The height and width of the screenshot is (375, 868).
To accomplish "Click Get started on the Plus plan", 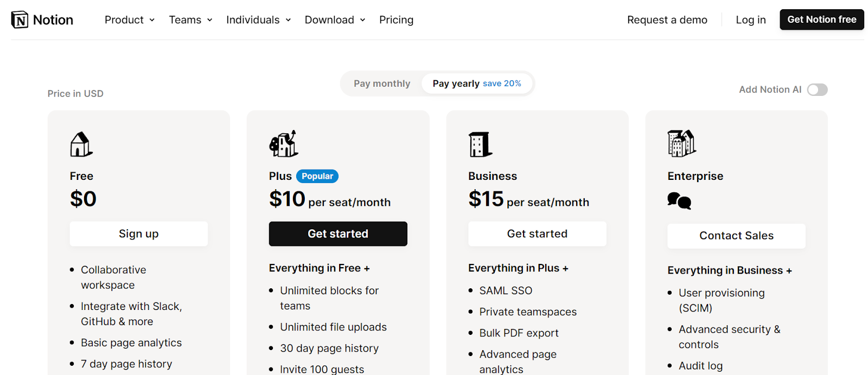I will tap(338, 234).
